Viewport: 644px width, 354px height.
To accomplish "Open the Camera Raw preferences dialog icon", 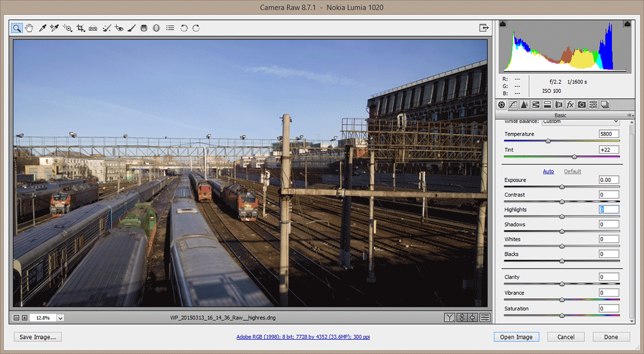I will (x=170, y=28).
